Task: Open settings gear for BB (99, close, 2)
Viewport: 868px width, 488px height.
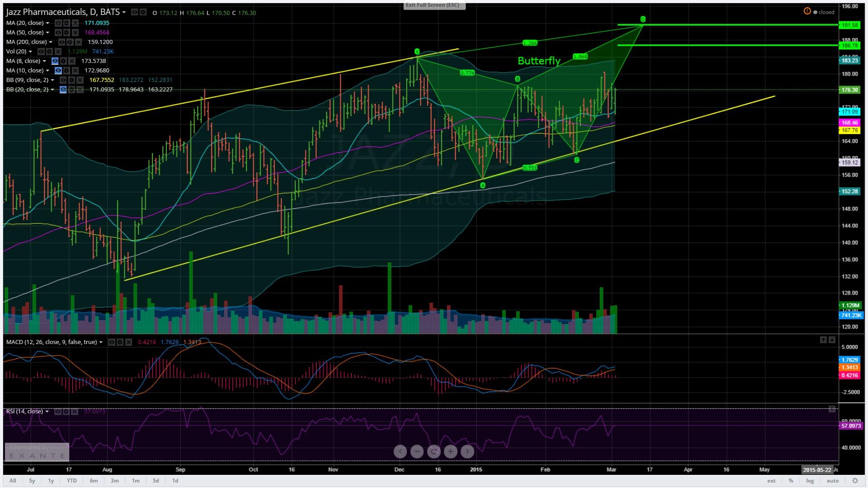Action: coord(71,80)
